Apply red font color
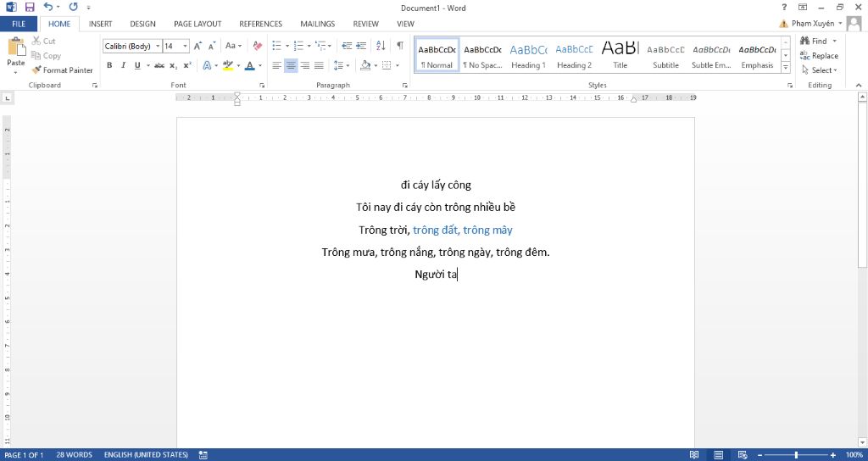Screen dimensions: 868x461 click(x=250, y=65)
